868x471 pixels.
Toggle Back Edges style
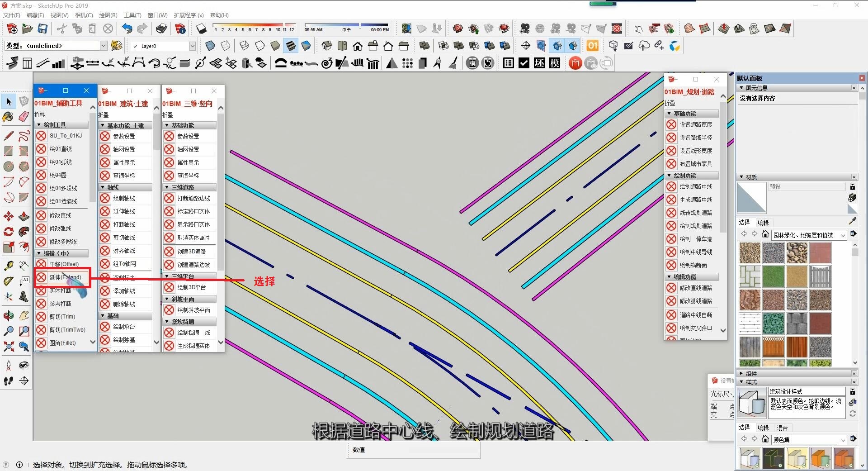click(226, 46)
